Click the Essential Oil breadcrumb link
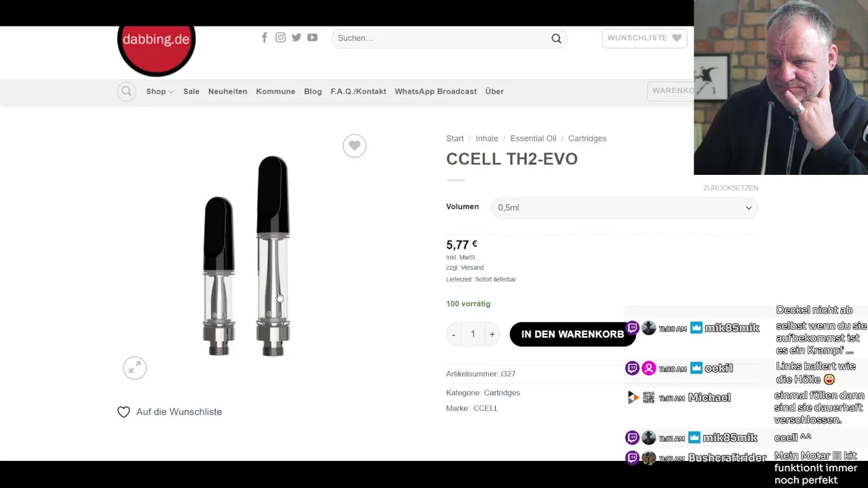 click(533, 138)
